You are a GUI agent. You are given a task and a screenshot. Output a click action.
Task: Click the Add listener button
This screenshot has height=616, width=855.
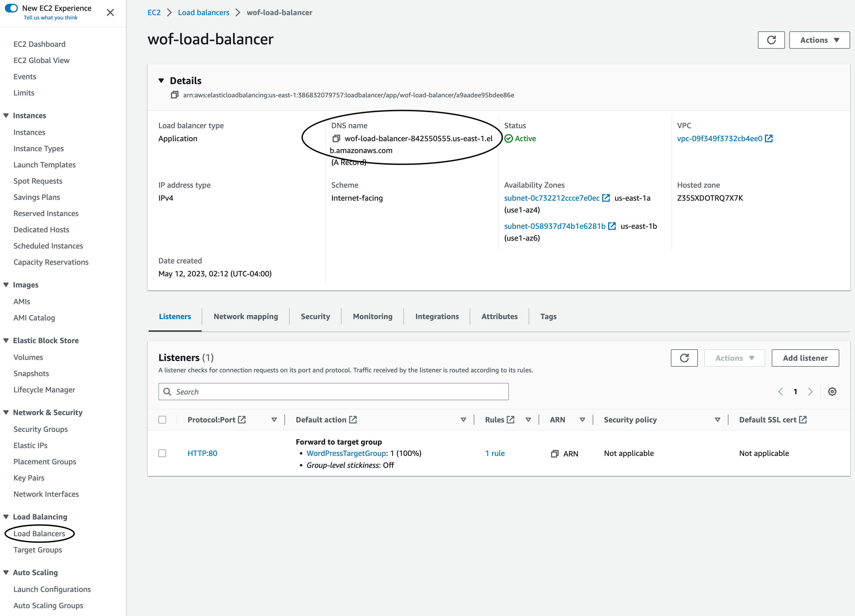point(805,358)
